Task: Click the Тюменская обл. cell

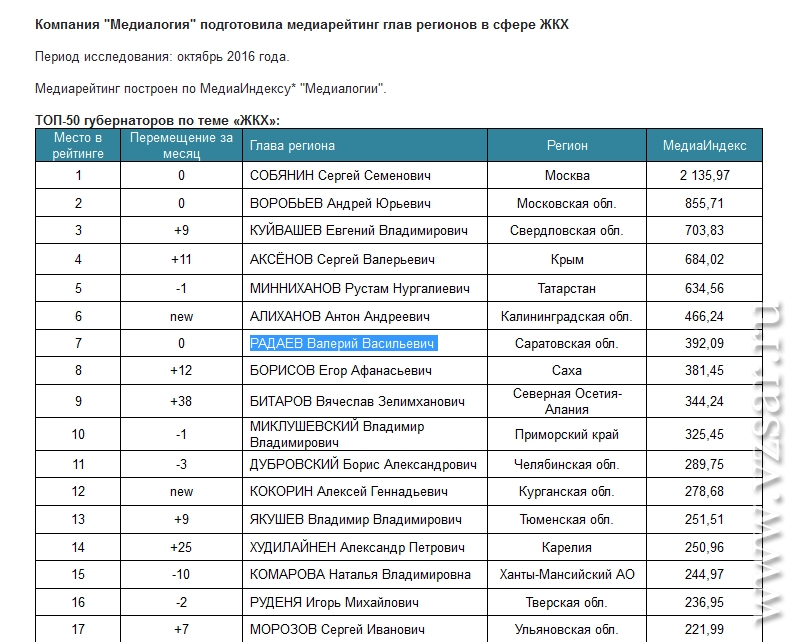Action: [567, 519]
